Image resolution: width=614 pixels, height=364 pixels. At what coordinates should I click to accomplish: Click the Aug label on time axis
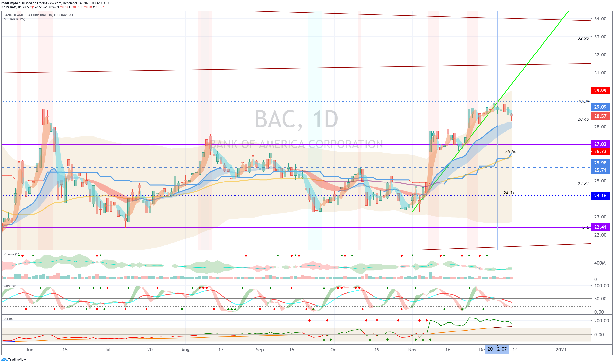pyautogui.click(x=185, y=350)
